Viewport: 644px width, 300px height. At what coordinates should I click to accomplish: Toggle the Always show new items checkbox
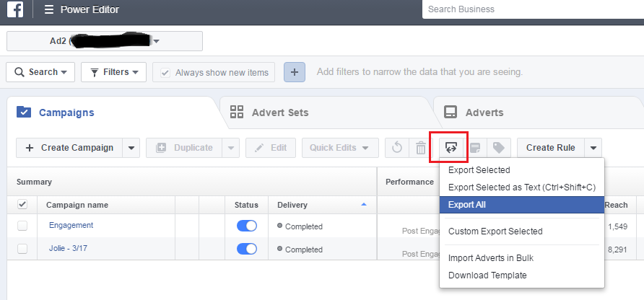pos(165,73)
